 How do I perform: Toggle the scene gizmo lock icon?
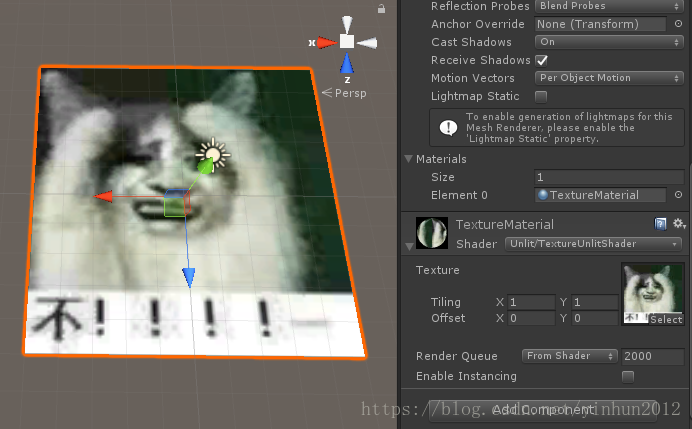click(x=381, y=8)
